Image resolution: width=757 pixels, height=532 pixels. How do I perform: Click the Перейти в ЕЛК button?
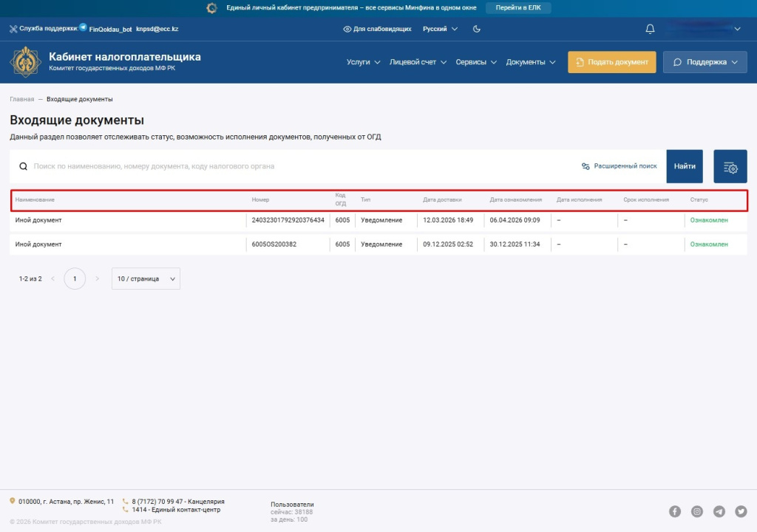[x=518, y=7]
